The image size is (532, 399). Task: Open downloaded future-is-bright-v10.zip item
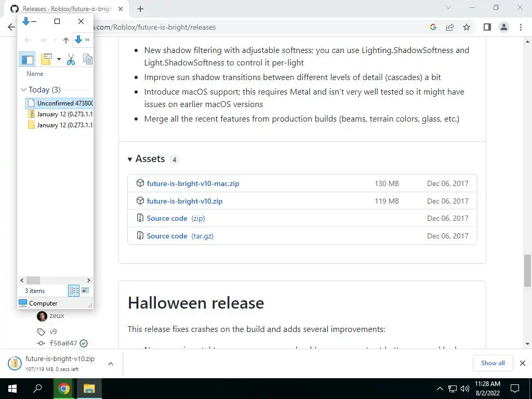point(54,363)
